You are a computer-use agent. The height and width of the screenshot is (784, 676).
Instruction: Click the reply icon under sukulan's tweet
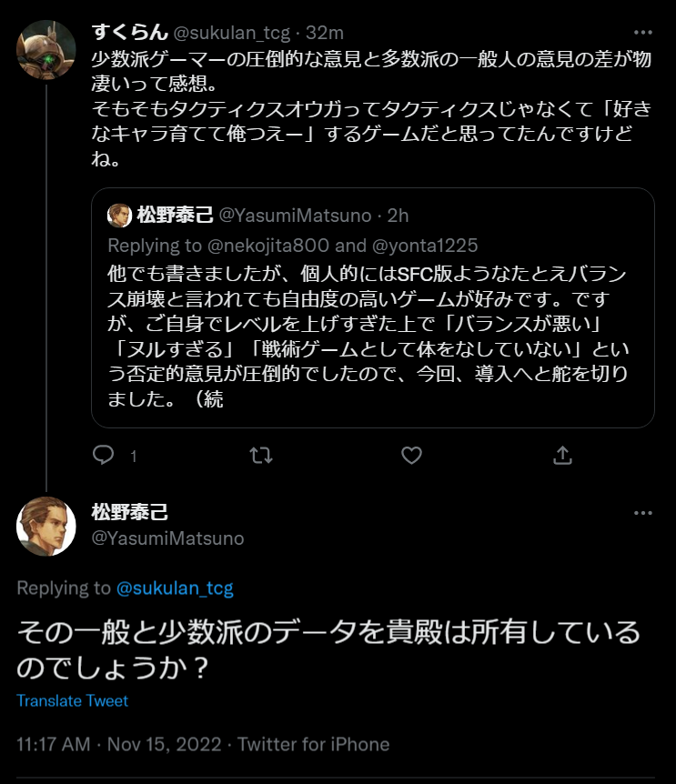point(105,455)
